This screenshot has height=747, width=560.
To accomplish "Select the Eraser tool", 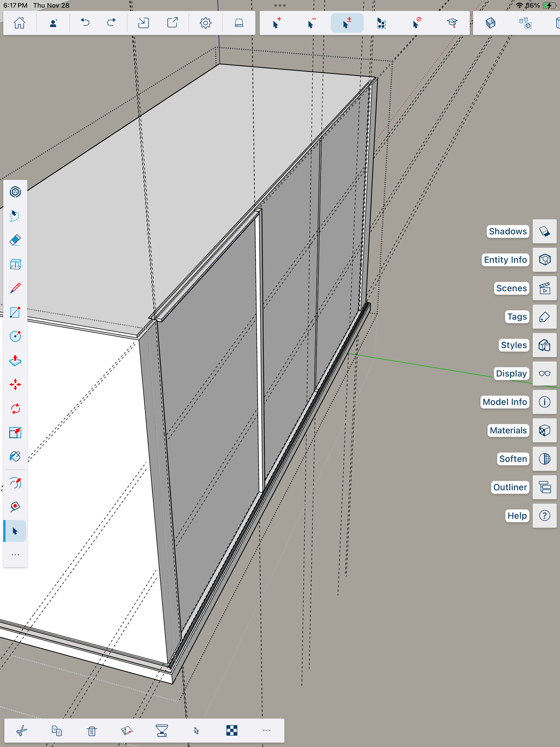I will (x=15, y=240).
